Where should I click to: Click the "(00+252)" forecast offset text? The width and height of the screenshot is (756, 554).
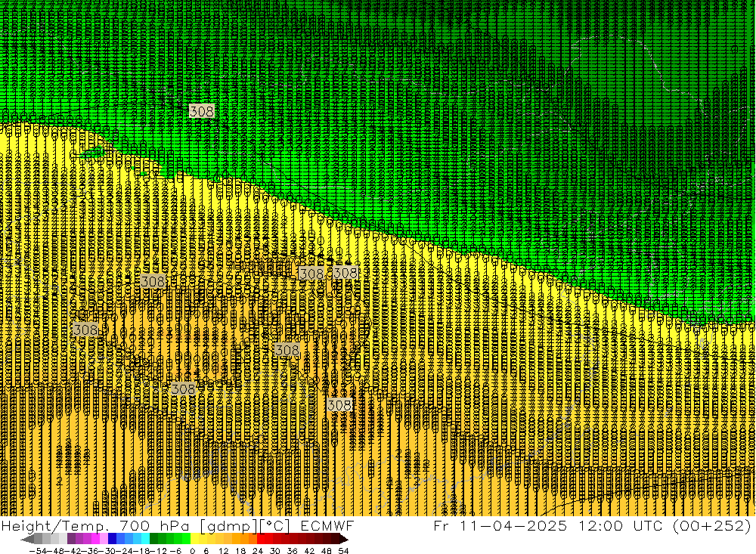tap(711, 525)
